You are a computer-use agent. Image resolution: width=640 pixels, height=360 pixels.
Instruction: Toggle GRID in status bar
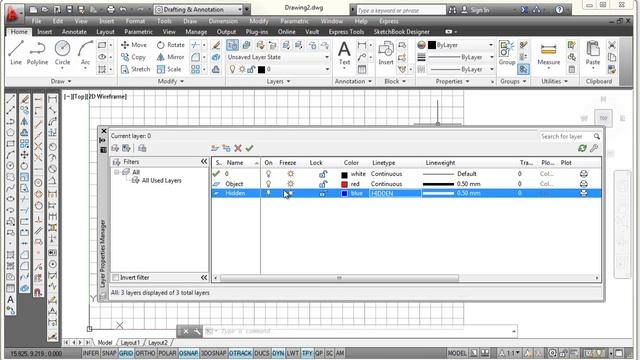126,353
